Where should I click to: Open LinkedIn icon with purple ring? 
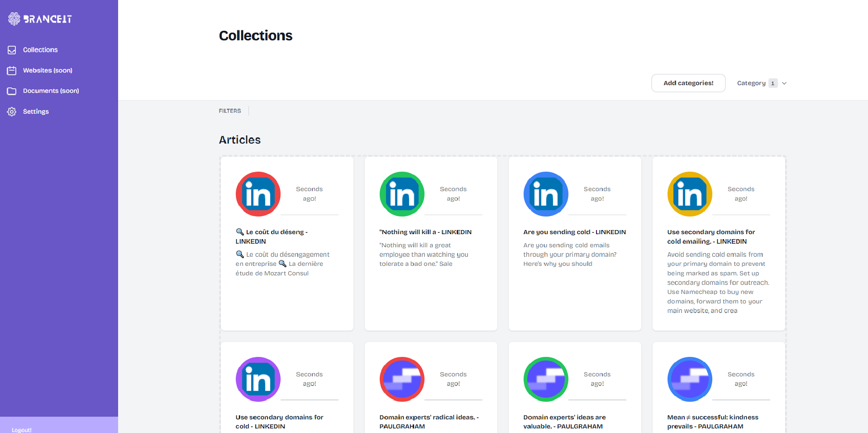[x=258, y=379]
